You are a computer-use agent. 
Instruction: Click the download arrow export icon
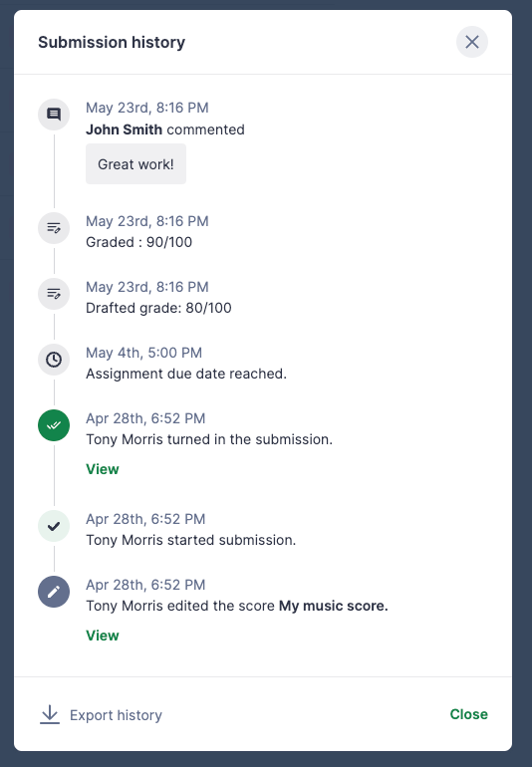(x=50, y=714)
